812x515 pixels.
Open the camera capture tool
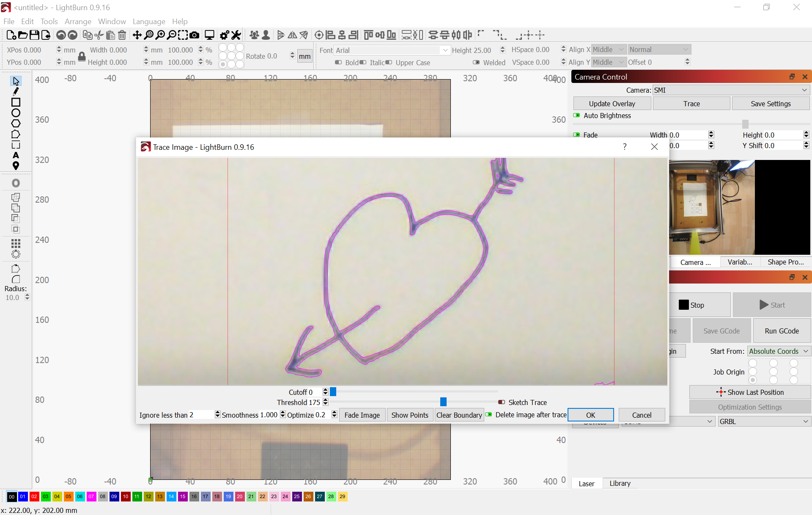(195, 35)
